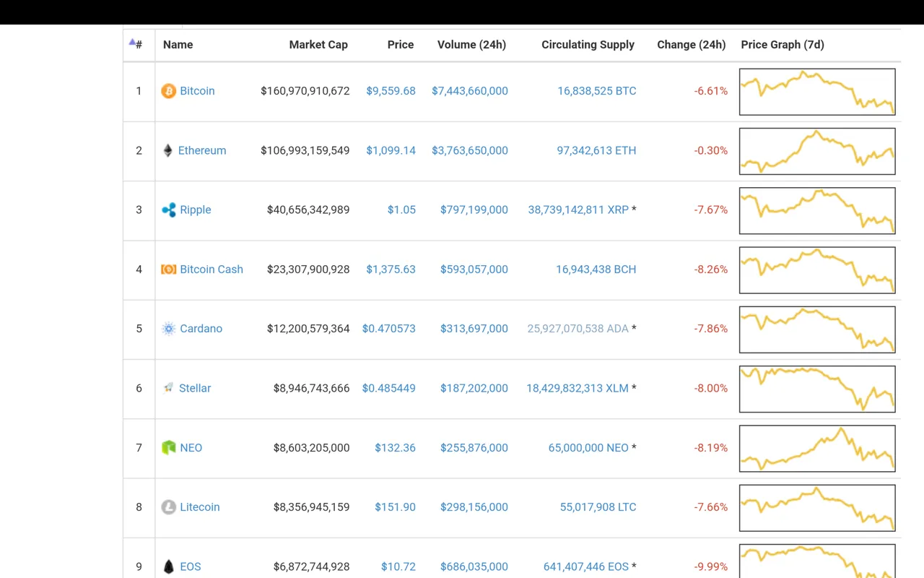This screenshot has height=578, width=924.
Task: Click supply 25,927,070,538 ADA
Action: point(578,329)
